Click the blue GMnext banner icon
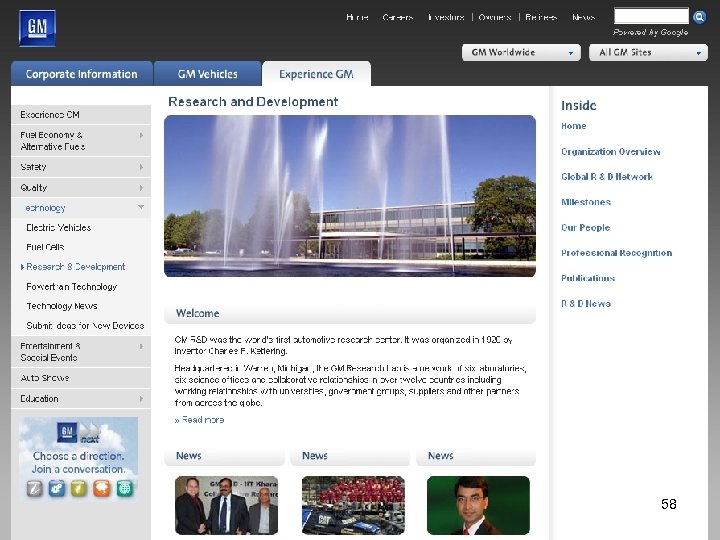Image resolution: width=720 pixels, height=540 pixels. pos(57,489)
